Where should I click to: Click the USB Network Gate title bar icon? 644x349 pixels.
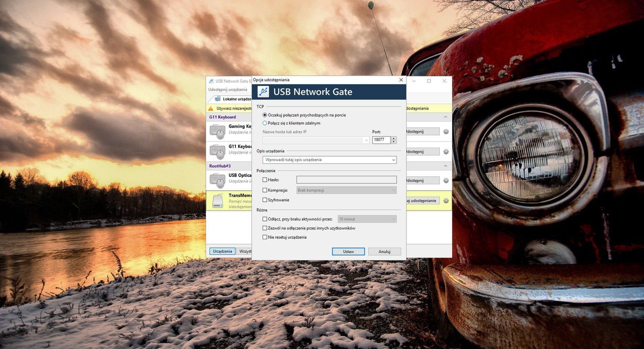click(x=211, y=81)
